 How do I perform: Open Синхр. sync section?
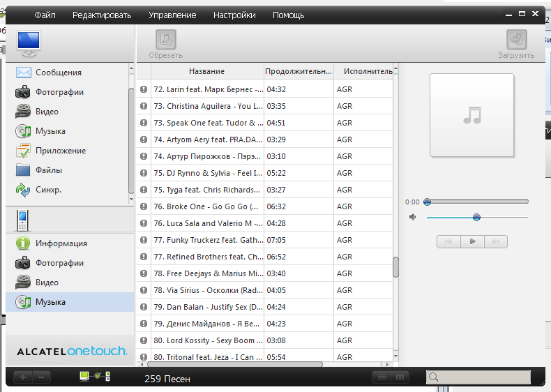point(48,190)
